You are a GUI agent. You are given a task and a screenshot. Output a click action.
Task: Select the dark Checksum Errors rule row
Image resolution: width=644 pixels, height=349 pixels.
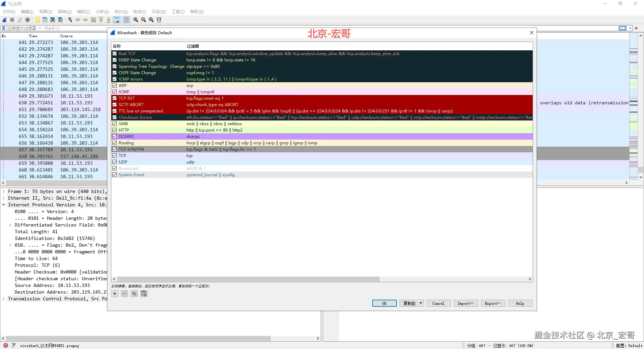coord(322,117)
